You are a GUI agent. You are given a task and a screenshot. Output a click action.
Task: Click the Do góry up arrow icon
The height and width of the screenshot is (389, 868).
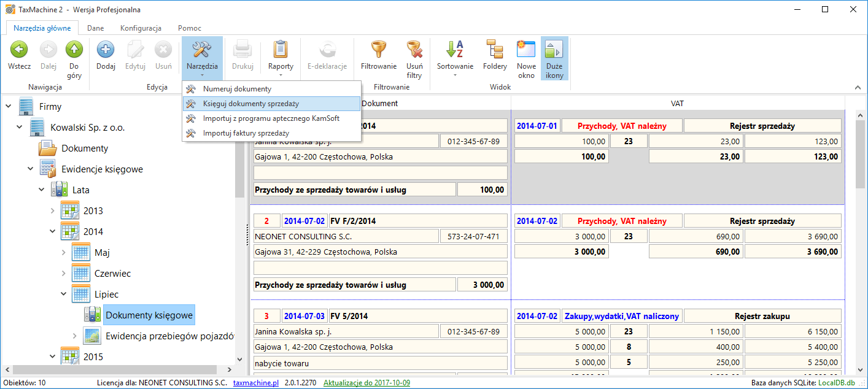click(x=74, y=50)
